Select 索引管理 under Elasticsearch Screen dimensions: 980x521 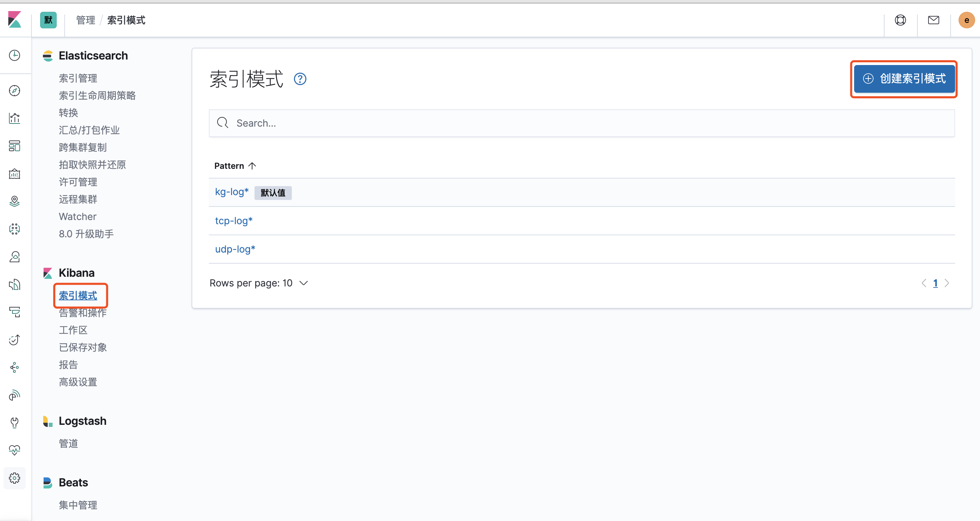tap(78, 79)
